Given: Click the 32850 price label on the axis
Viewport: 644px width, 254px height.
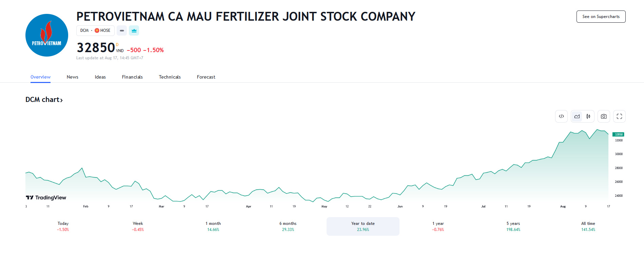Looking at the screenshot, I should (619, 134).
